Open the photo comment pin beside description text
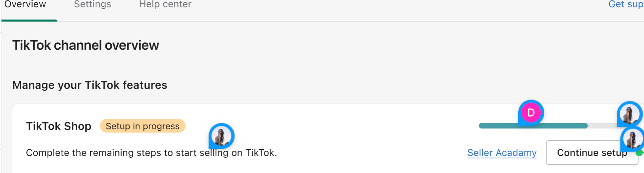 click(221, 136)
